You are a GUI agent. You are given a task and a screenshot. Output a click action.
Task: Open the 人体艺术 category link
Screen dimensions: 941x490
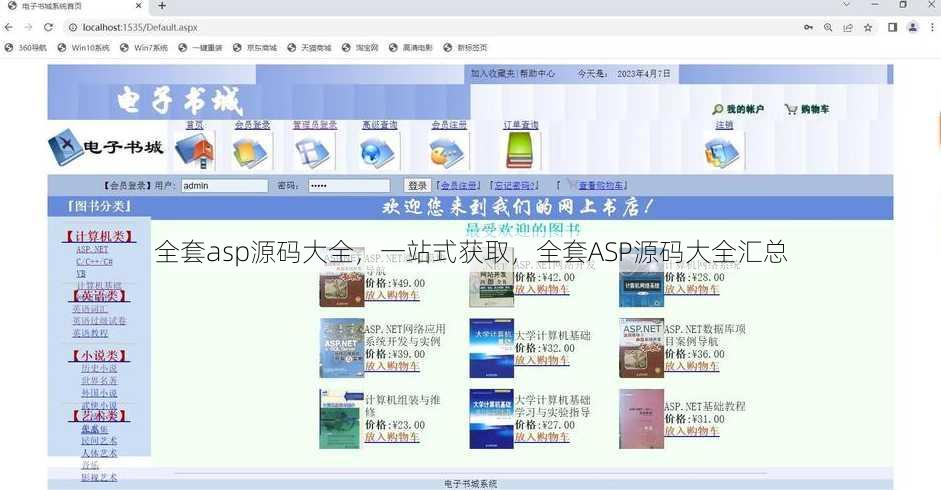pos(99,453)
